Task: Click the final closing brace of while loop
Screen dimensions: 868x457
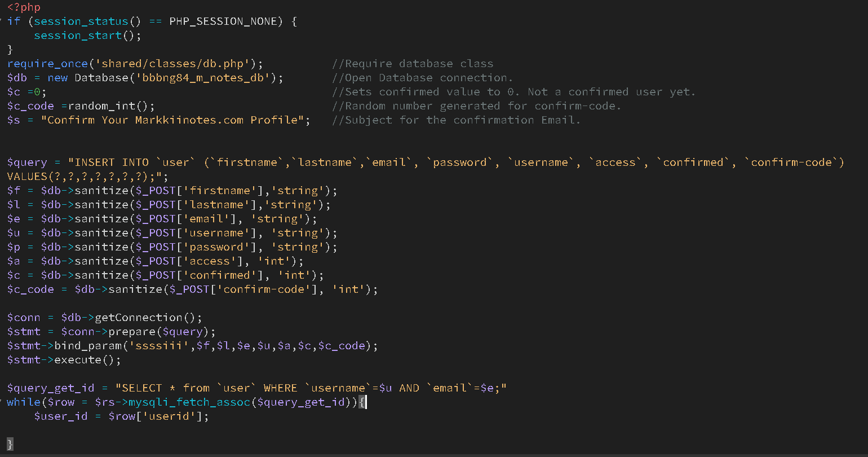Action: (x=10, y=444)
